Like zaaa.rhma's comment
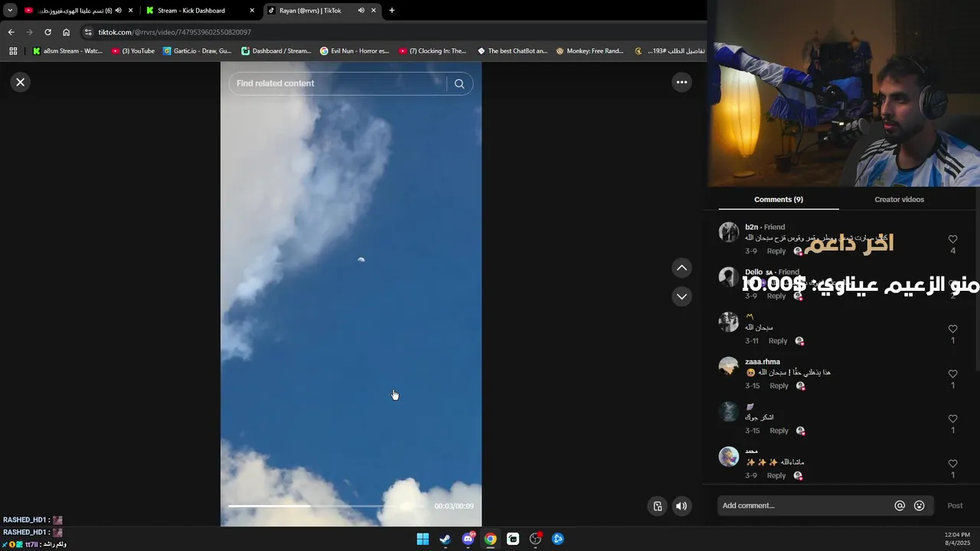 click(952, 374)
